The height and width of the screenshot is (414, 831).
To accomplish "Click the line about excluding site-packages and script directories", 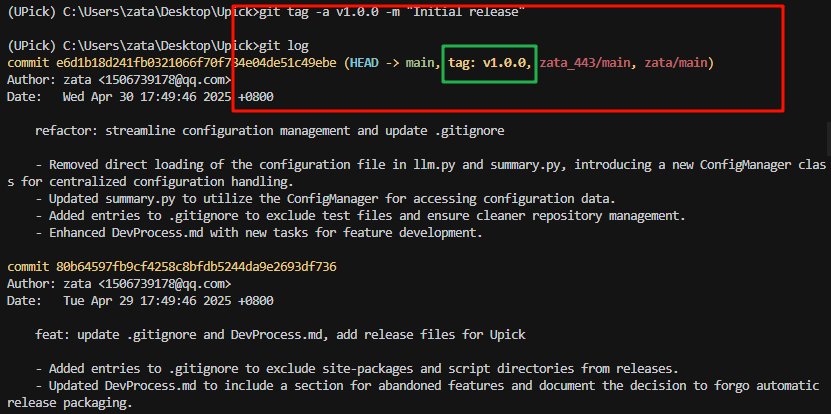I will [x=357, y=368].
